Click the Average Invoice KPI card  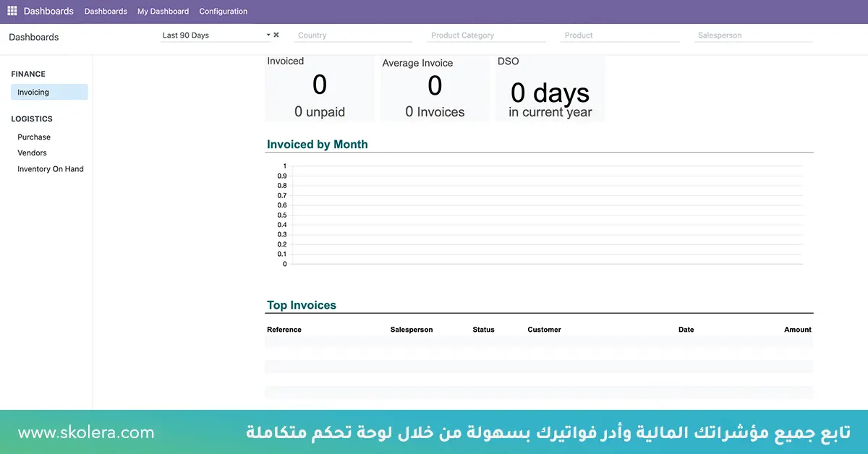(x=435, y=88)
